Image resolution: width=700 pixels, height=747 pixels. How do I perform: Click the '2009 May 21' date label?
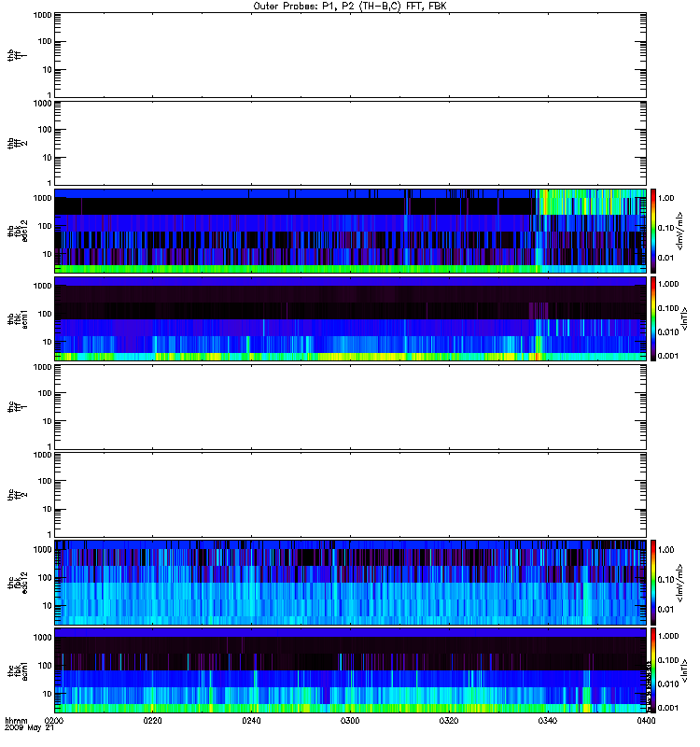[x=29, y=728]
